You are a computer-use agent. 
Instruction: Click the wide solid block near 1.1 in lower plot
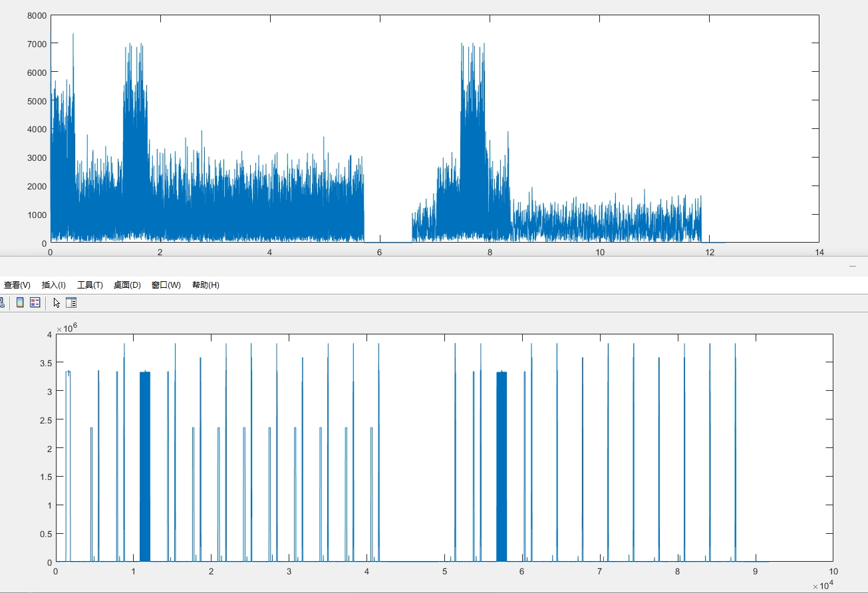click(x=145, y=465)
